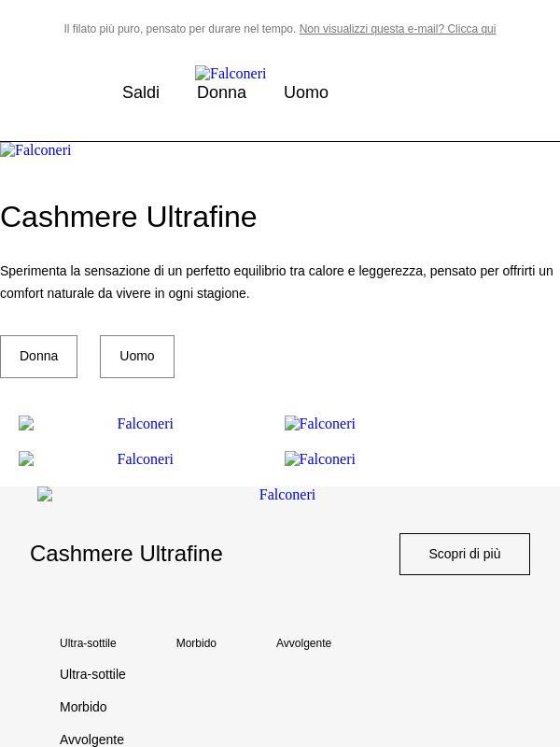
Task: Click the Cashmere Ultrafine heading in gray section
Action: tap(126, 554)
